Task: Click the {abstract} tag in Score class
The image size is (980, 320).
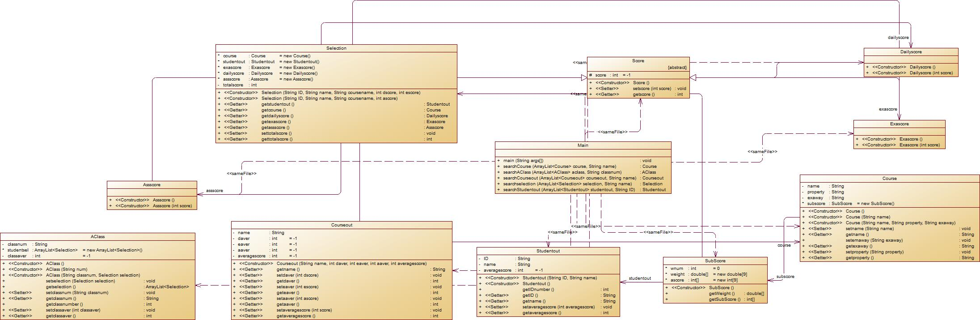Action: (676, 68)
